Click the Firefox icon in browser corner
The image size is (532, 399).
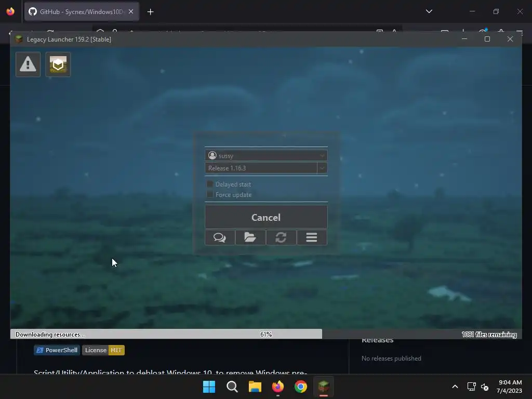pos(10,11)
